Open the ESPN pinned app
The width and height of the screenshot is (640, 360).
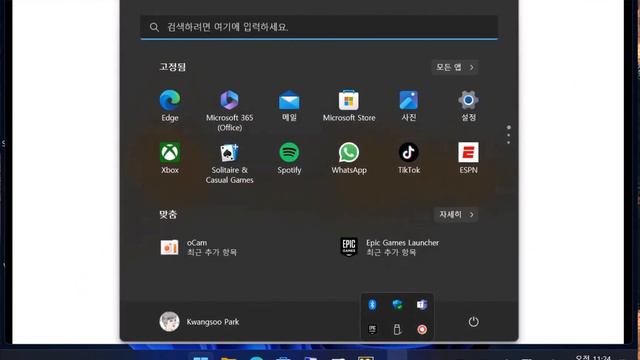click(x=468, y=158)
